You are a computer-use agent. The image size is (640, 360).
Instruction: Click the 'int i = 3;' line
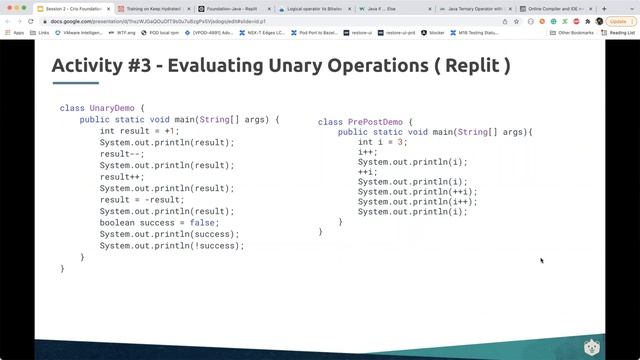pos(382,142)
